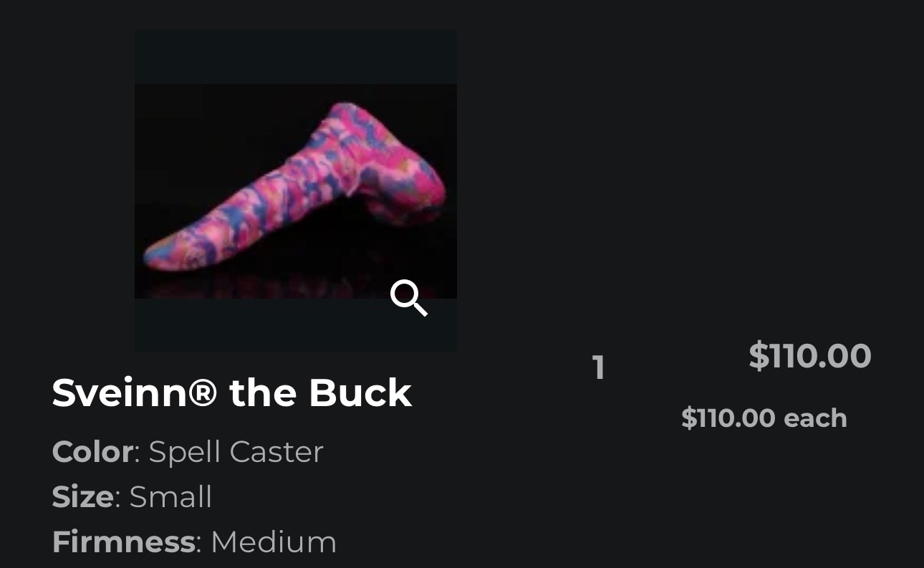Click the dark band above product photo

coord(295,57)
